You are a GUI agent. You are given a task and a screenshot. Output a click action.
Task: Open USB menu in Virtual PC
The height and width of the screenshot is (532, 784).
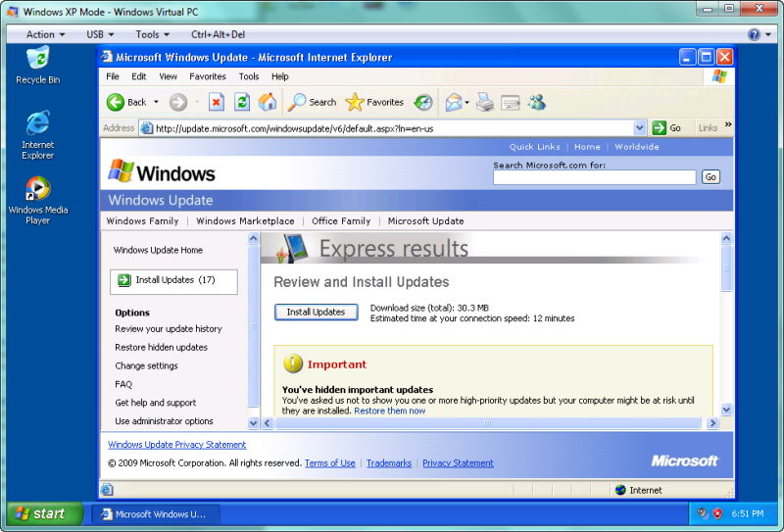point(100,34)
